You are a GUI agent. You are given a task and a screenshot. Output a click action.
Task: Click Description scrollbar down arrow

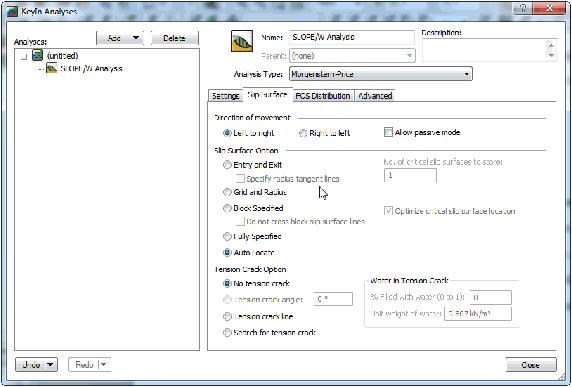pos(551,55)
